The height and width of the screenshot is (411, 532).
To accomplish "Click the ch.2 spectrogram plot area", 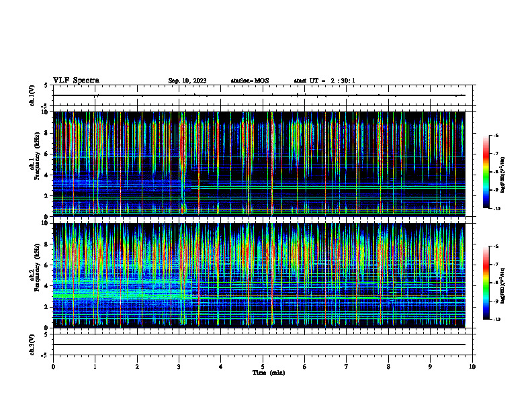I will pyautogui.click(x=259, y=275).
